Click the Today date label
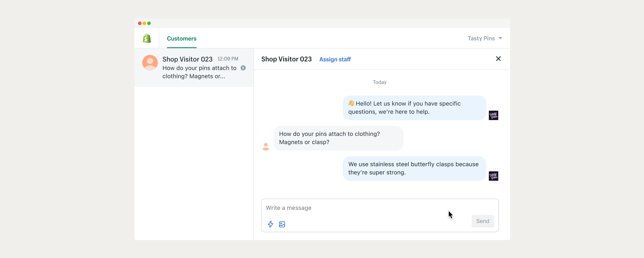 [379, 82]
